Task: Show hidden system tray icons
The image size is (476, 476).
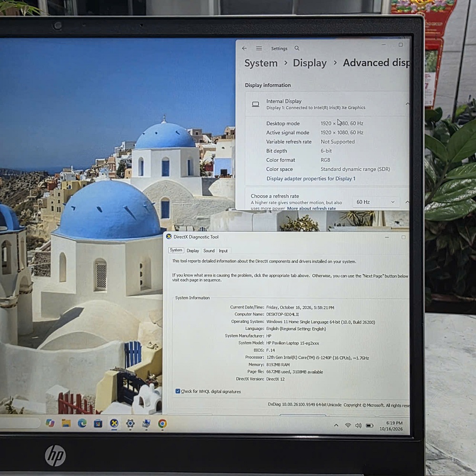Action: point(336,425)
